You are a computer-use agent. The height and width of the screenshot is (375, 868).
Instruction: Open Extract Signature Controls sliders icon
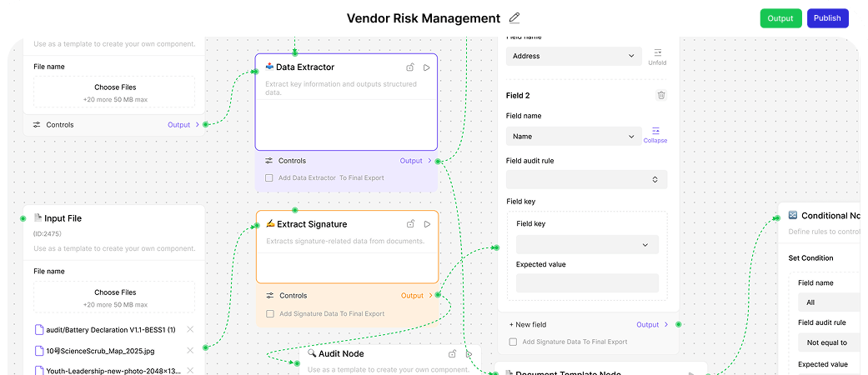tap(270, 296)
